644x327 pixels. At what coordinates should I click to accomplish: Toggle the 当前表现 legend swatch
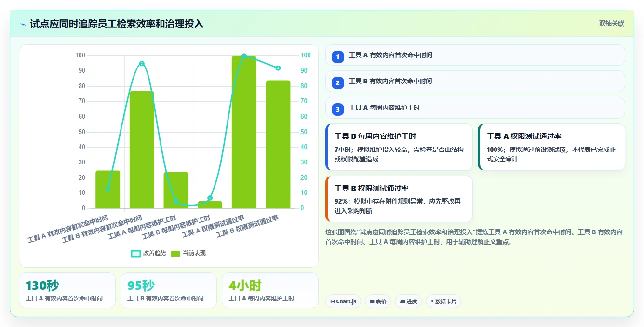(x=175, y=253)
